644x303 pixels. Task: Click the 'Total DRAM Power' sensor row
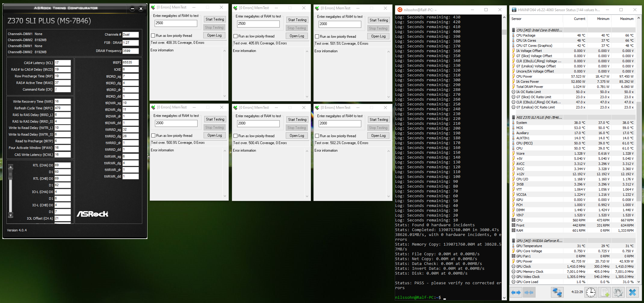[573, 87]
